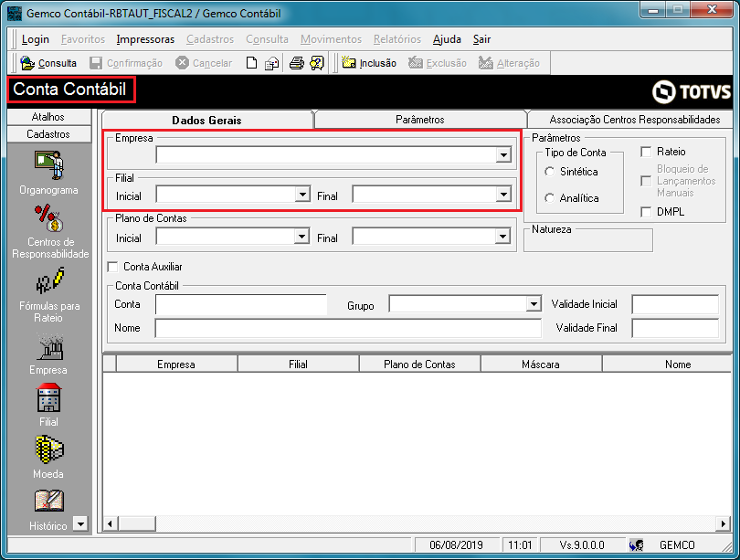Select the Sintética account type
Screen dimensions: 740x560
coord(549,172)
